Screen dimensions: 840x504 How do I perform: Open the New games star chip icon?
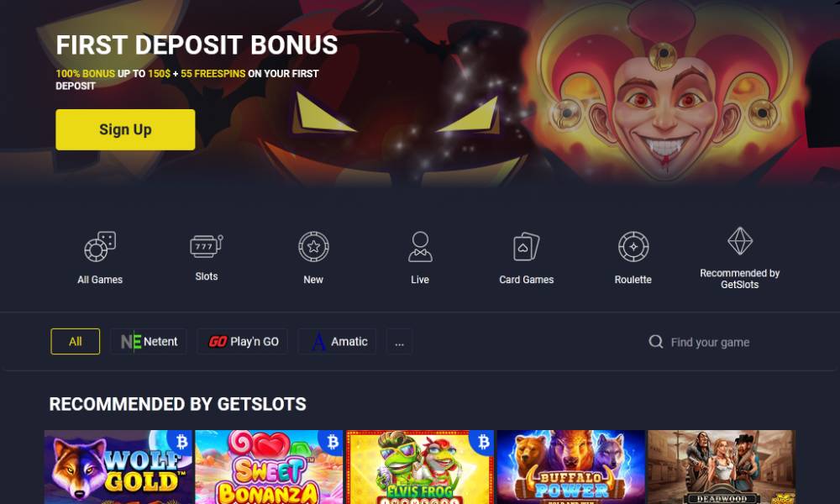(313, 246)
